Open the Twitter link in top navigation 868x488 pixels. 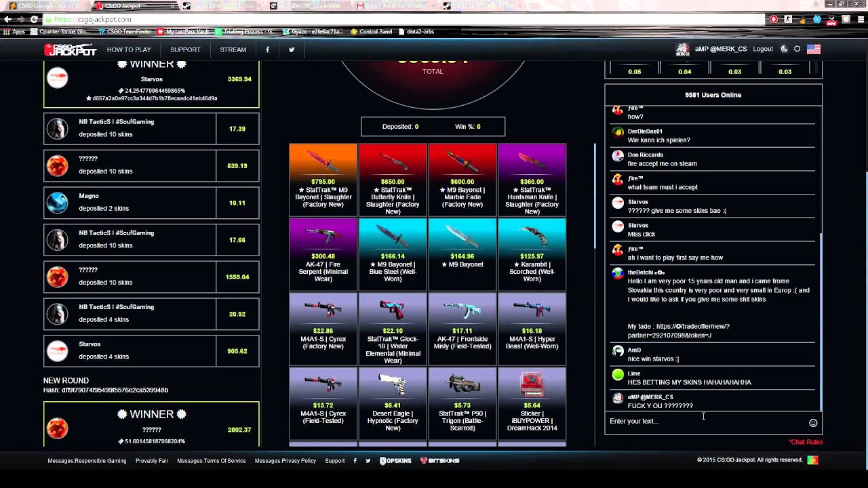click(x=292, y=49)
